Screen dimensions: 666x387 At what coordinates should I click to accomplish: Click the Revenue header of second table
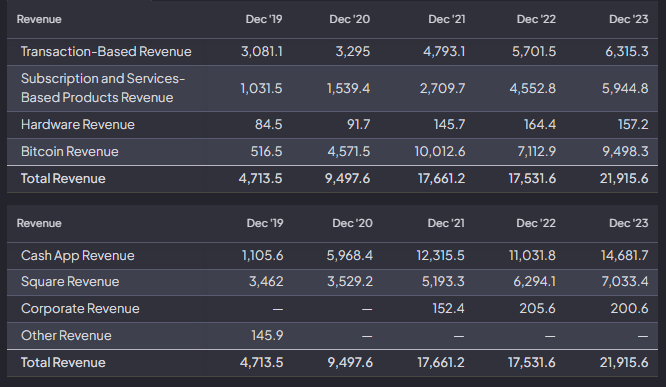(x=39, y=223)
